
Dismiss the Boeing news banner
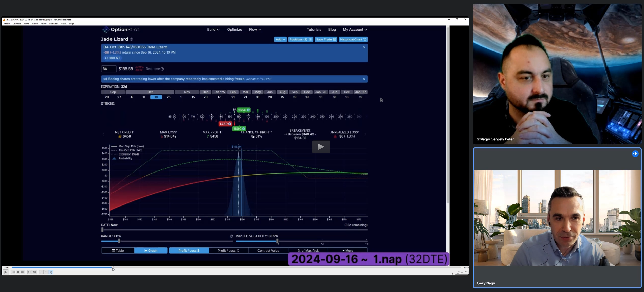(364, 79)
